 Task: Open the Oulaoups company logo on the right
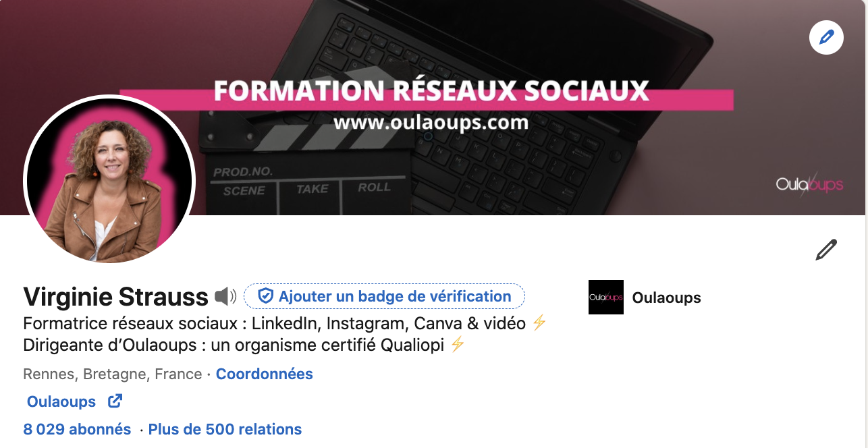606,298
